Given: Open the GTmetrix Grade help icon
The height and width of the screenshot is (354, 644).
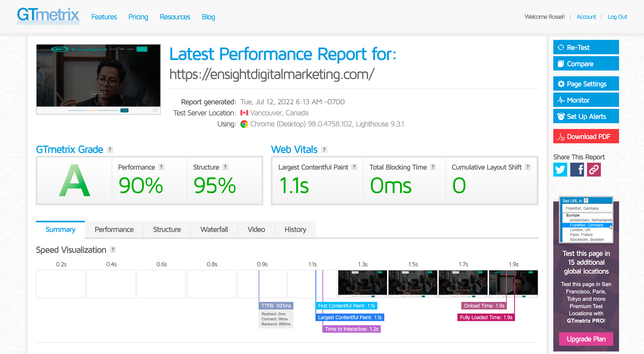Looking at the screenshot, I should click(x=109, y=150).
